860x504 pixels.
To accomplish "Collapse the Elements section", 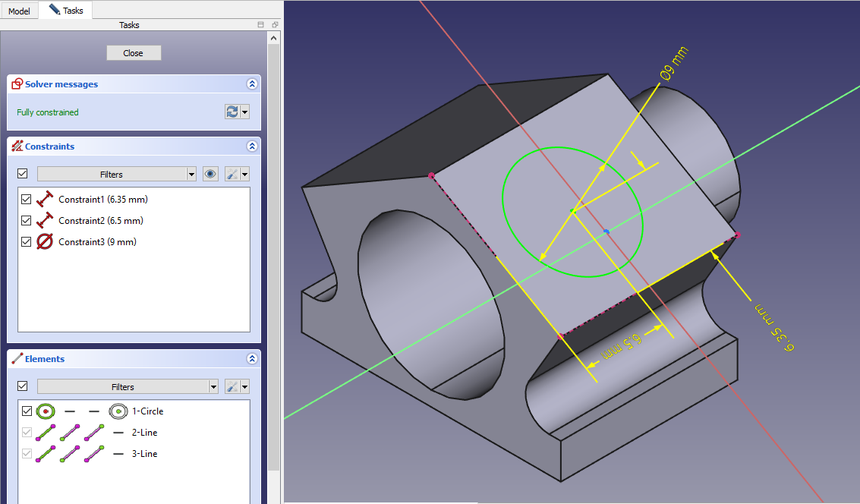I will click(252, 359).
